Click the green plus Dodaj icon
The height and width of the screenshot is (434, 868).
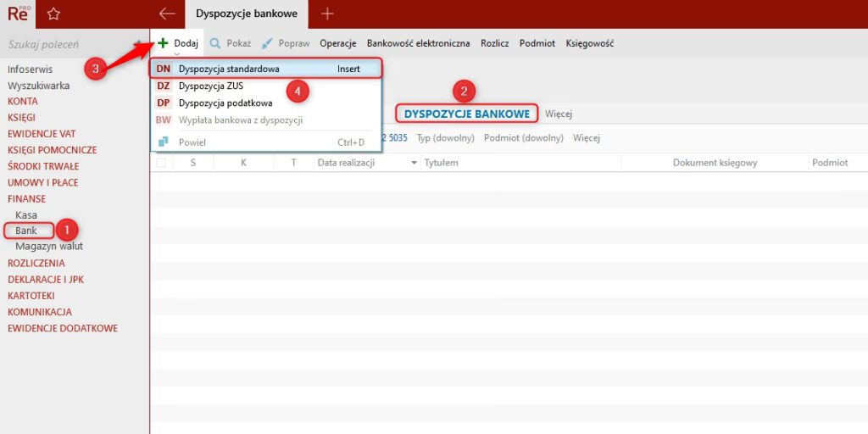pyautogui.click(x=163, y=43)
